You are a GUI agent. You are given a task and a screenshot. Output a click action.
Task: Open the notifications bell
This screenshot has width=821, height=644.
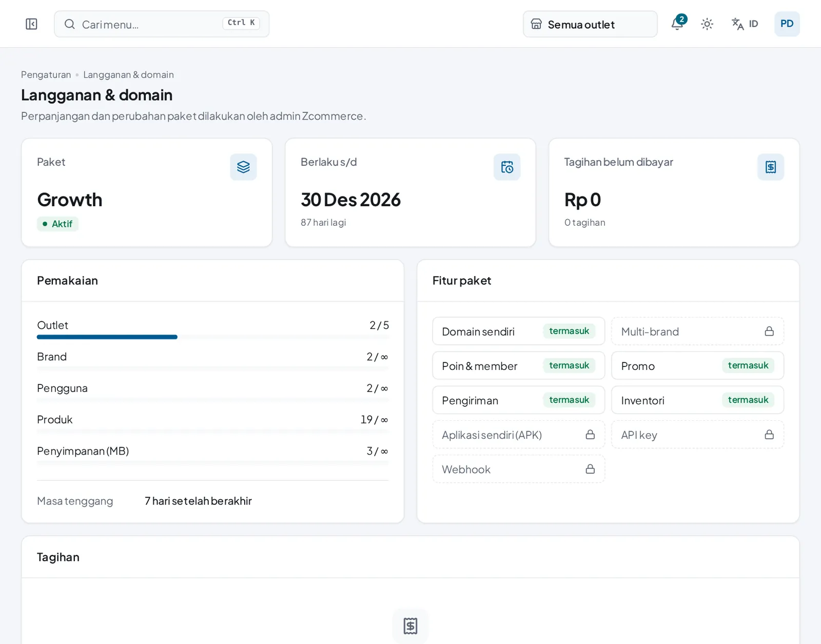tap(678, 24)
